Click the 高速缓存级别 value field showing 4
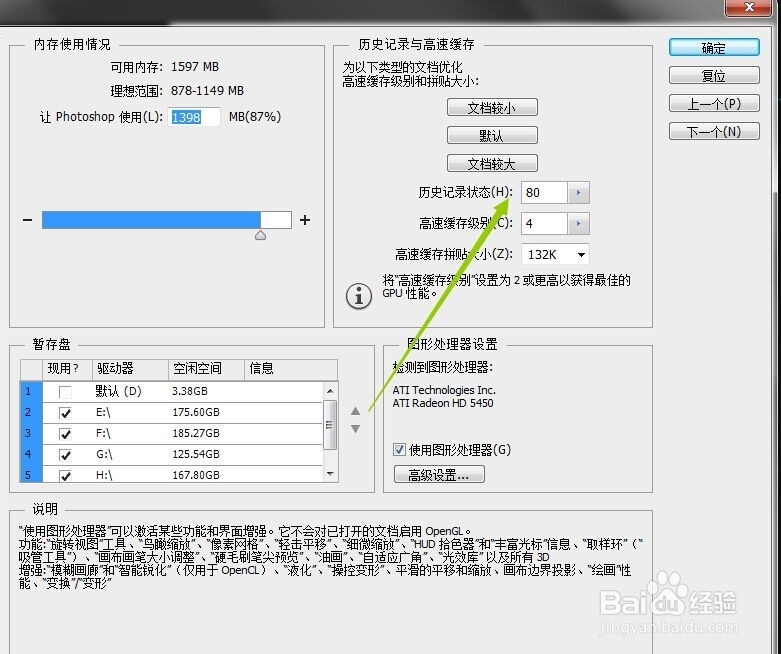The image size is (781, 654). (544, 224)
